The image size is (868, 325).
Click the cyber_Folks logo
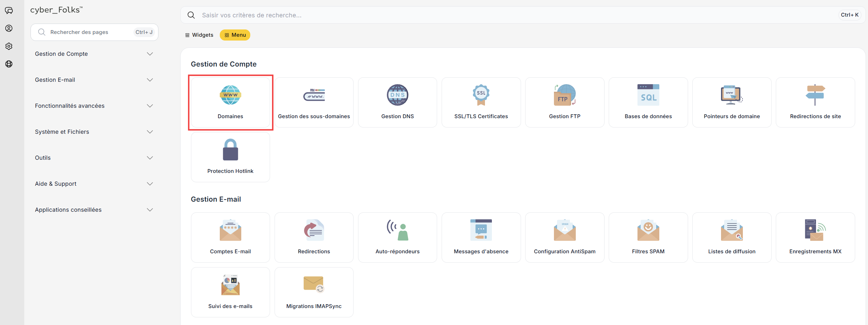coord(57,10)
